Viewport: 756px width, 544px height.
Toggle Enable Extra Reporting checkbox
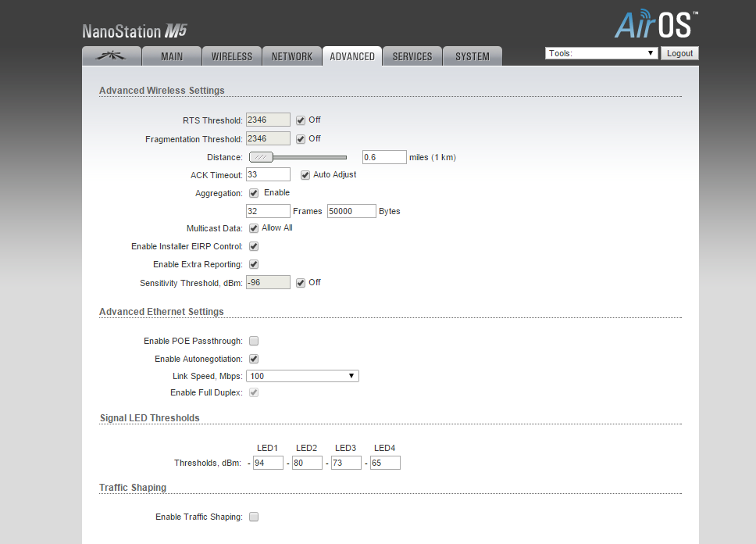[254, 264]
